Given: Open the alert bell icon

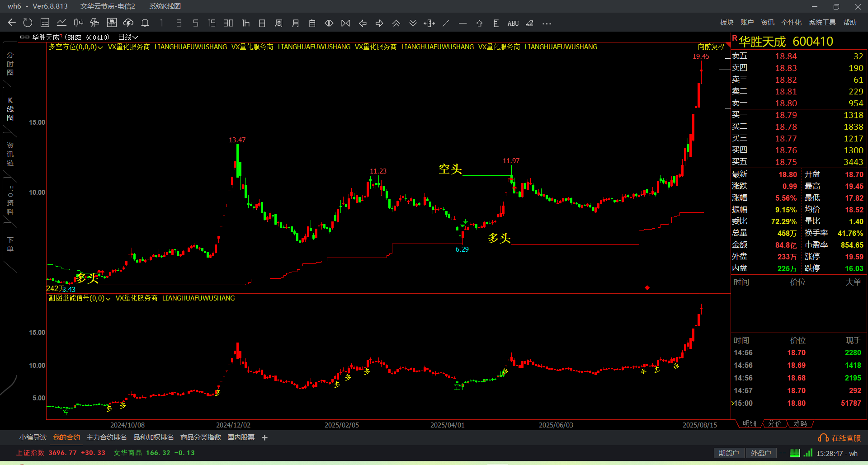Looking at the screenshot, I should (x=145, y=23).
